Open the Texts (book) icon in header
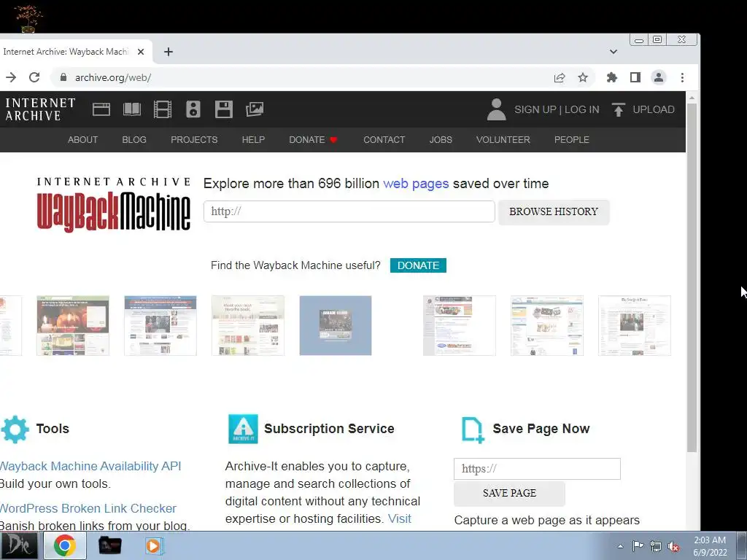The width and height of the screenshot is (747, 560). (132, 109)
